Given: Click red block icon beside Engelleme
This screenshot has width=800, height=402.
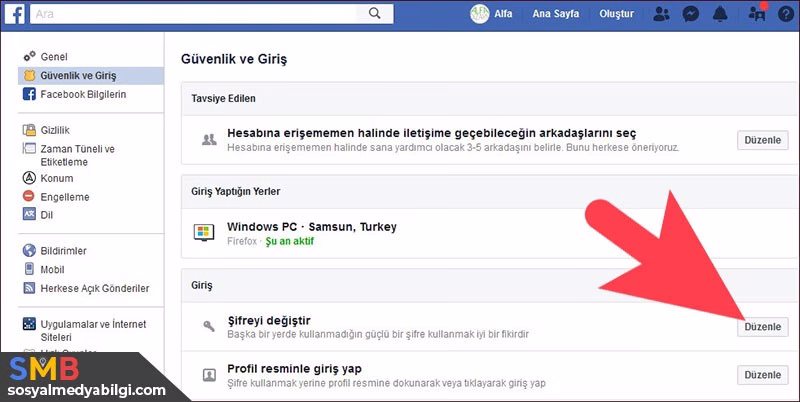Looking at the screenshot, I should pyautogui.click(x=29, y=196).
